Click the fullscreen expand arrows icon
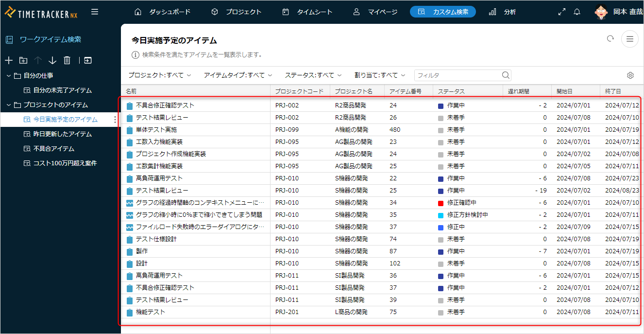The height and width of the screenshot is (334, 644). click(x=562, y=12)
